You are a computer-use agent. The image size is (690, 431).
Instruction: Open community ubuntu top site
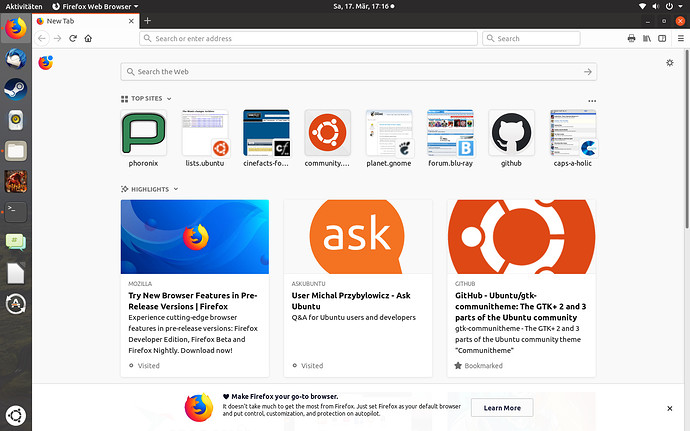click(x=327, y=138)
